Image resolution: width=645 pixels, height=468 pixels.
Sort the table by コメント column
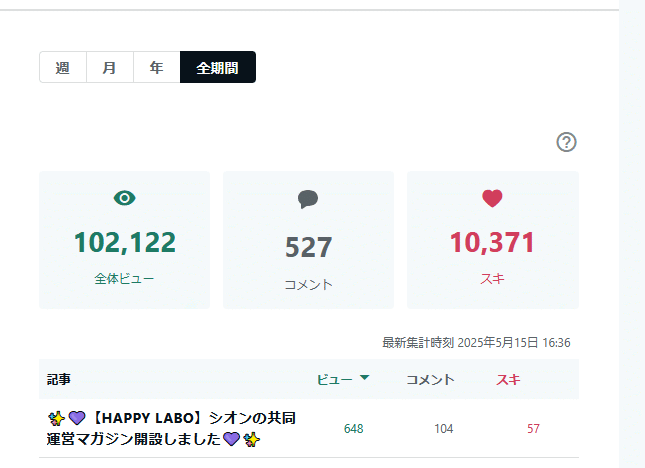(x=431, y=380)
